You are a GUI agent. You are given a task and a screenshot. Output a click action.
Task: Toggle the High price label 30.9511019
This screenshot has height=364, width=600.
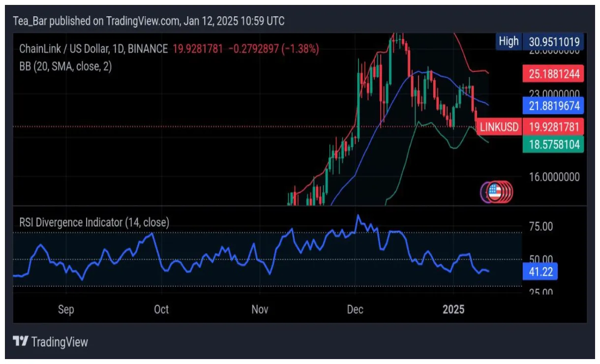pos(554,41)
